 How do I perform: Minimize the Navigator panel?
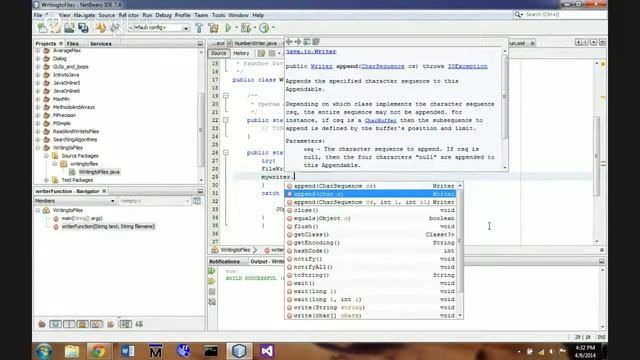tap(200, 191)
